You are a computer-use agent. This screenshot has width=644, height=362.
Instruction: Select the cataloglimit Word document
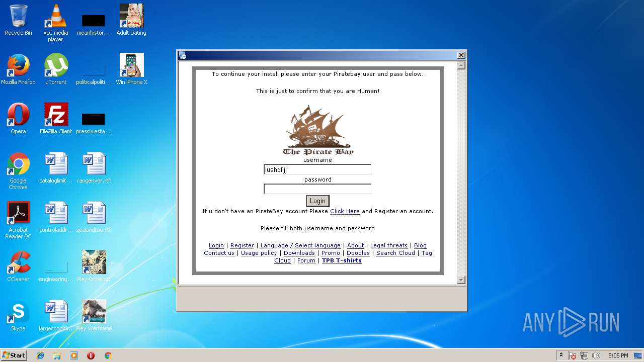tap(55, 168)
